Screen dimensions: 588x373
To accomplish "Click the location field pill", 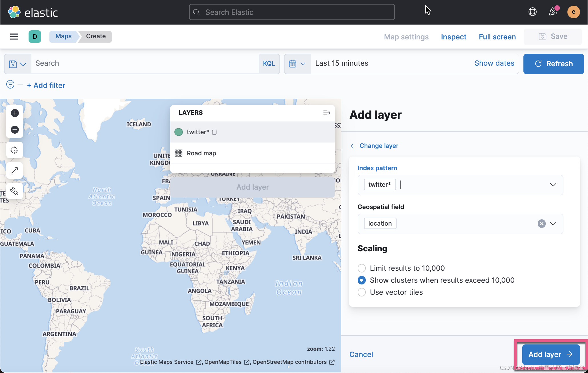I will click(380, 224).
